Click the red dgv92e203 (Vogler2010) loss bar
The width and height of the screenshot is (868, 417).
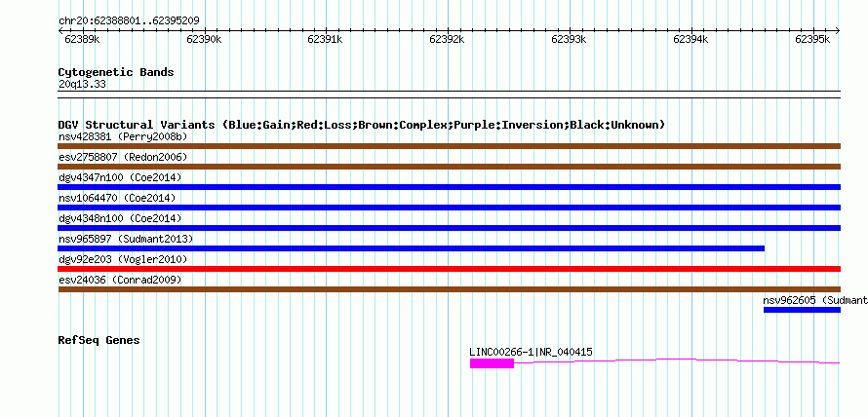[x=449, y=269]
